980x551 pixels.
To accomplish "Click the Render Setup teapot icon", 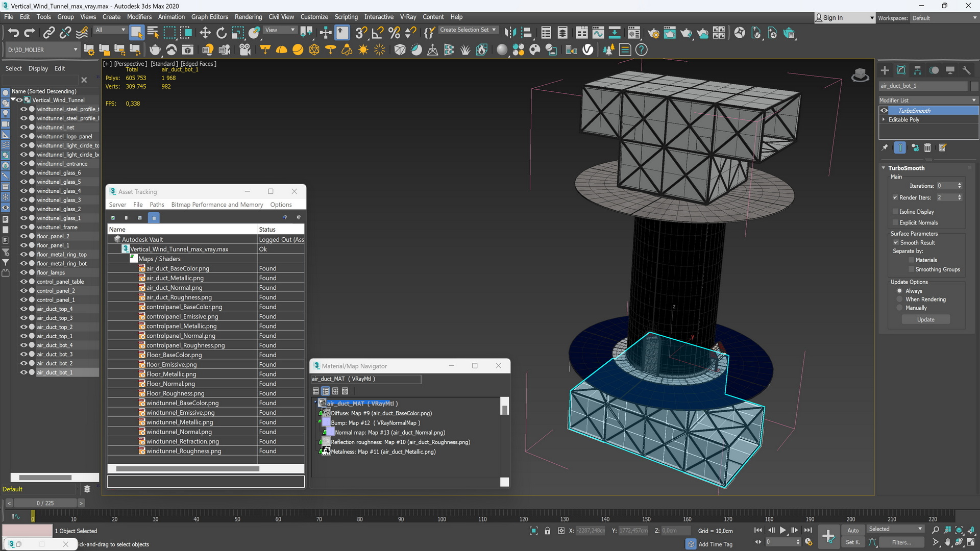I will (x=653, y=33).
